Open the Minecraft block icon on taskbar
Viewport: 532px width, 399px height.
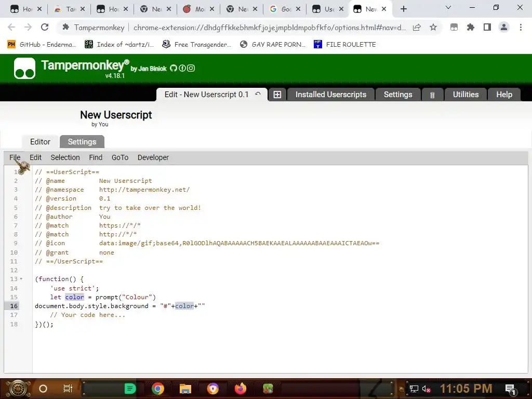click(268, 389)
